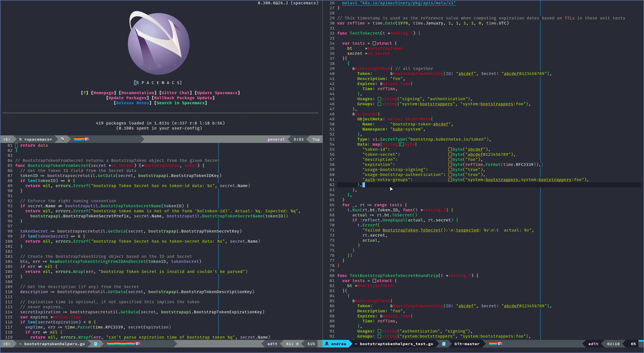Click the [?] help button
Viewport: 644px width, 353px height.
pos(85,93)
